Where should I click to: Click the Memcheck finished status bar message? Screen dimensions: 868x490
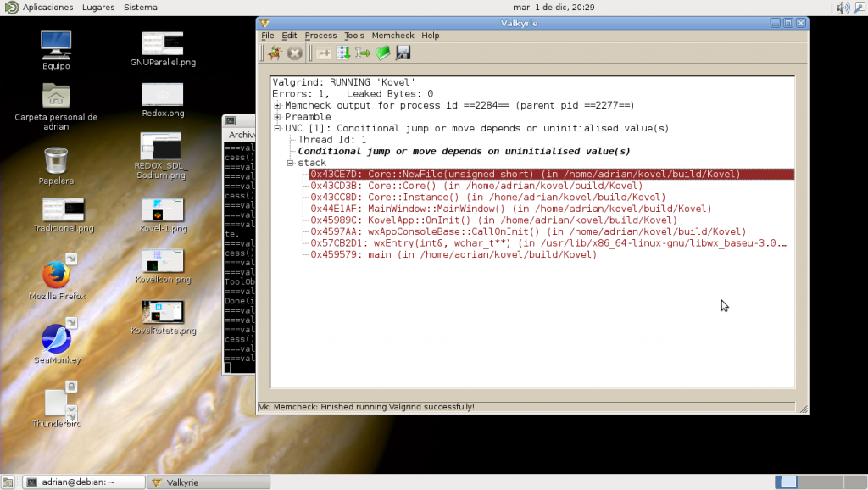click(x=366, y=407)
